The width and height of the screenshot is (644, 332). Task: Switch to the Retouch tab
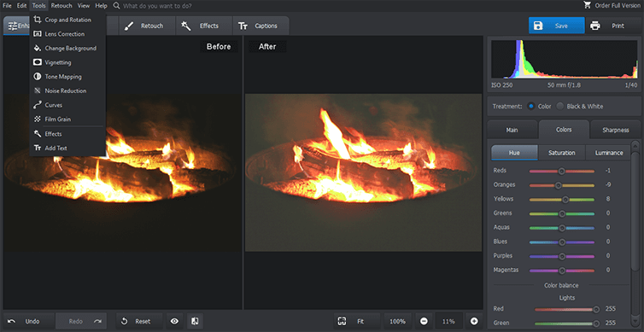point(147,26)
